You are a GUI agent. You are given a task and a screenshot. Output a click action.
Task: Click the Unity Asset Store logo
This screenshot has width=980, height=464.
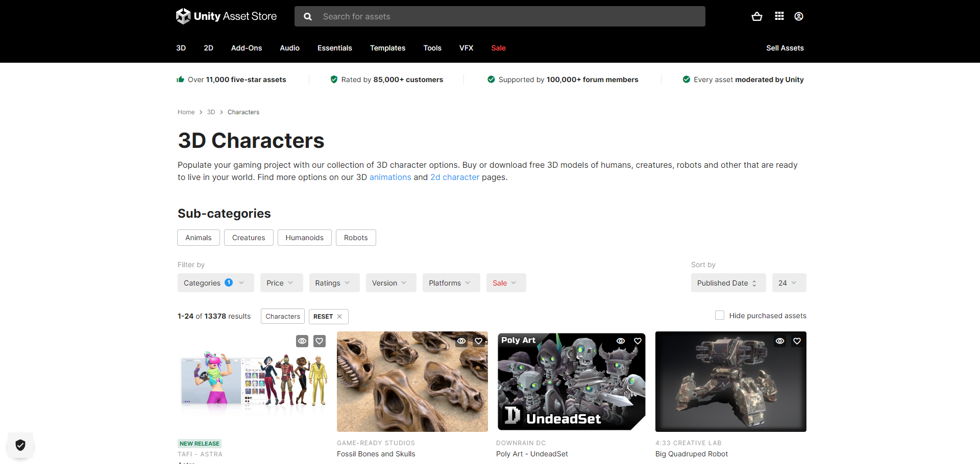click(x=226, y=16)
